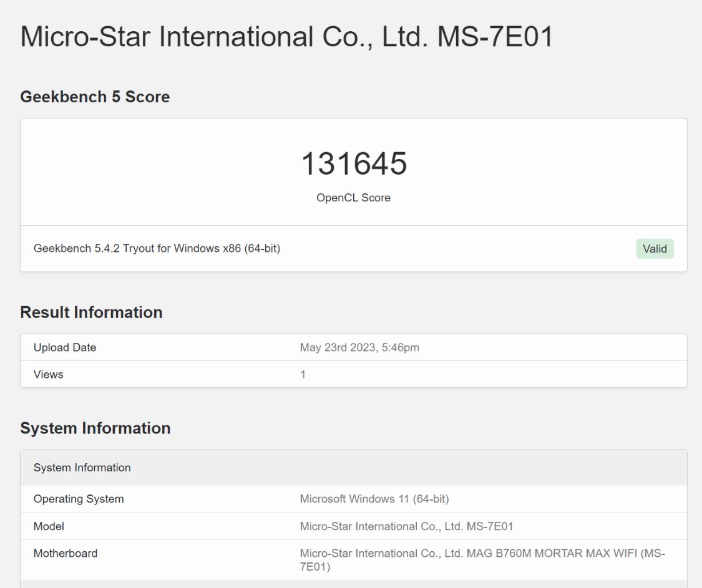Click the Motherboard row label
This screenshot has height=588, width=702.
pyautogui.click(x=65, y=553)
